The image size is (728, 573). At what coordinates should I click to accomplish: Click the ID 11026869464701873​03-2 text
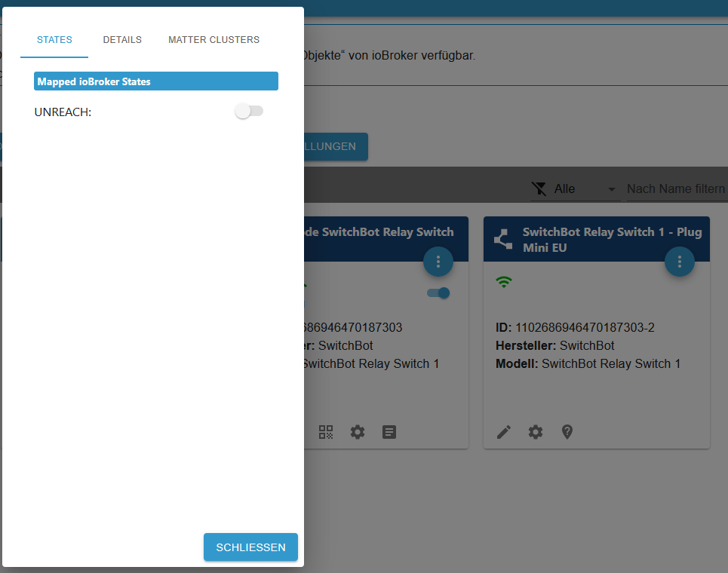tap(575, 327)
